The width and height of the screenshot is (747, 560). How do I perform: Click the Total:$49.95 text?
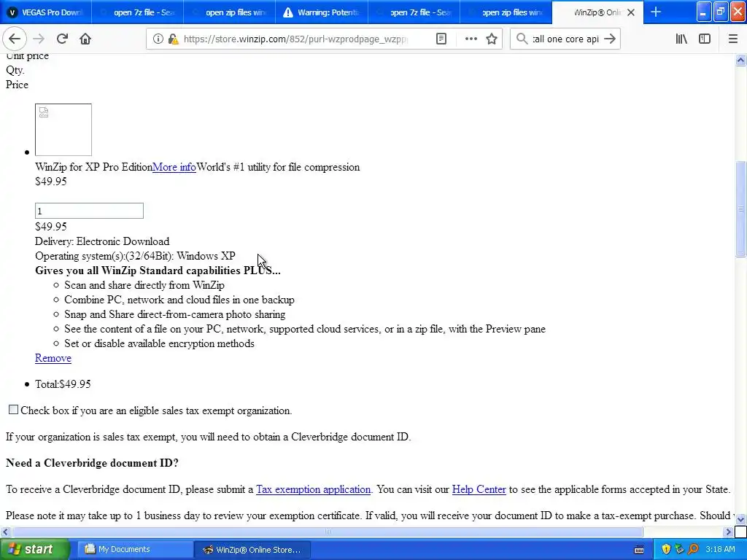coord(63,384)
